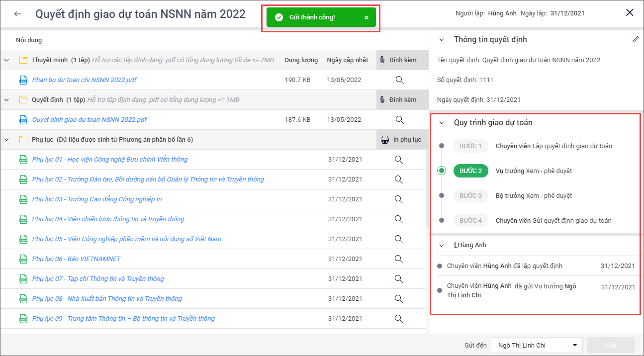Click the In phụ lục printer button
This screenshot has height=356, width=644.
[x=401, y=140]
